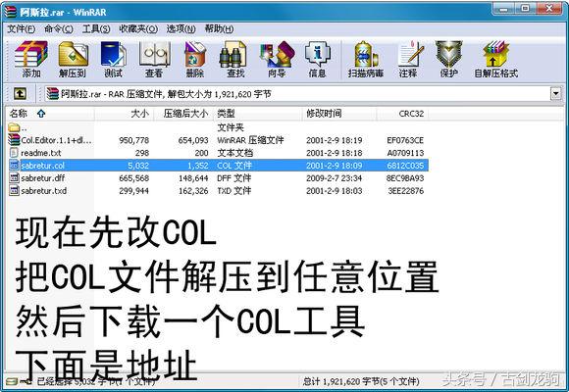Click the type cell "WinRAR 压缩文件"

coord(250,140)
